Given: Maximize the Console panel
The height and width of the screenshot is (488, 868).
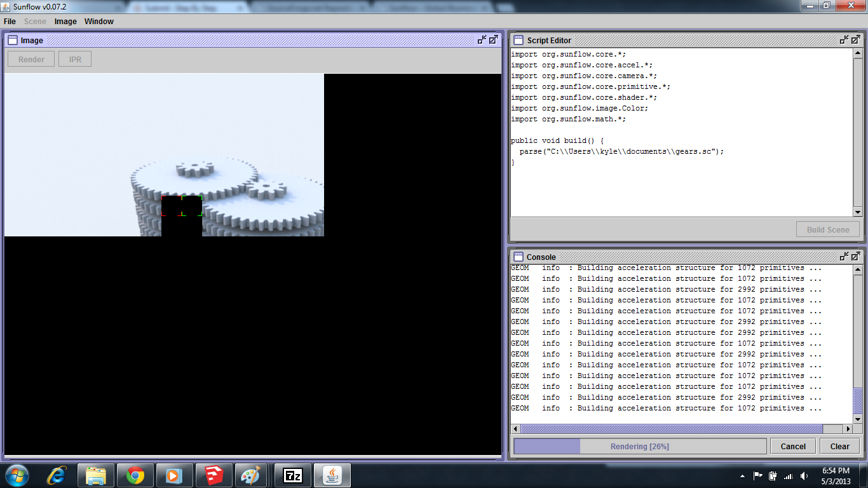Looking at the screenshot, I should [856, 256].
